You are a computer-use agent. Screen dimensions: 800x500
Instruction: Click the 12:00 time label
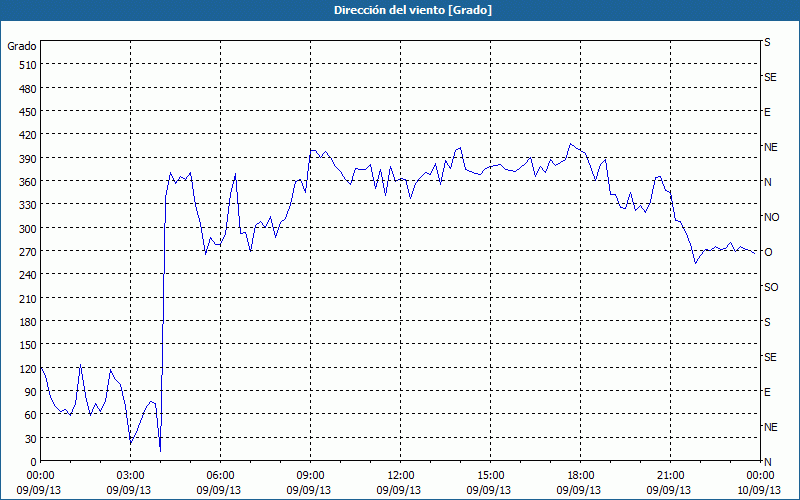[400, 476]
